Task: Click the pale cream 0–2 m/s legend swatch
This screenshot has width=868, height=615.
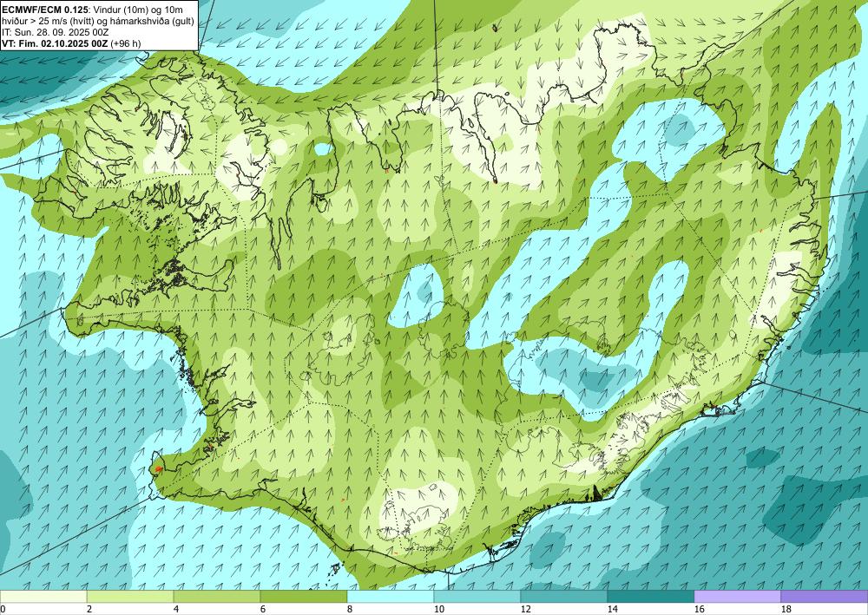Action: click(x=43, y=597)
